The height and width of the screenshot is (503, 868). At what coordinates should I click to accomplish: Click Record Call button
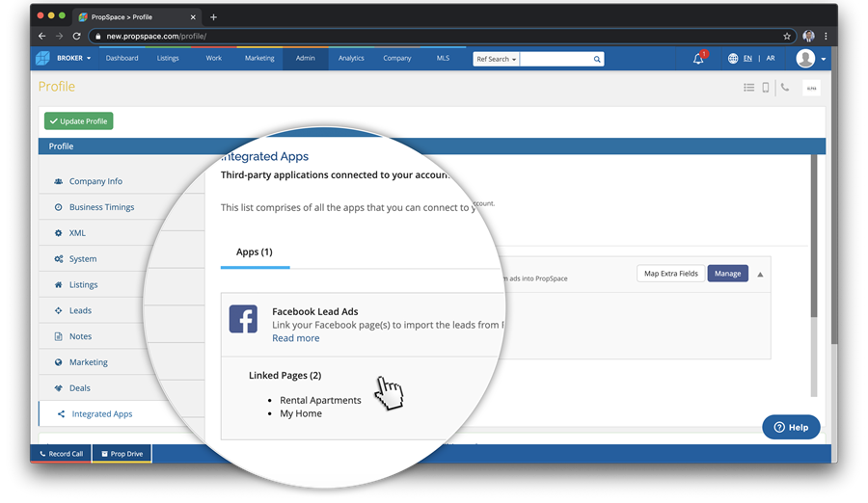pyautogui.click(x=61, y=454)
